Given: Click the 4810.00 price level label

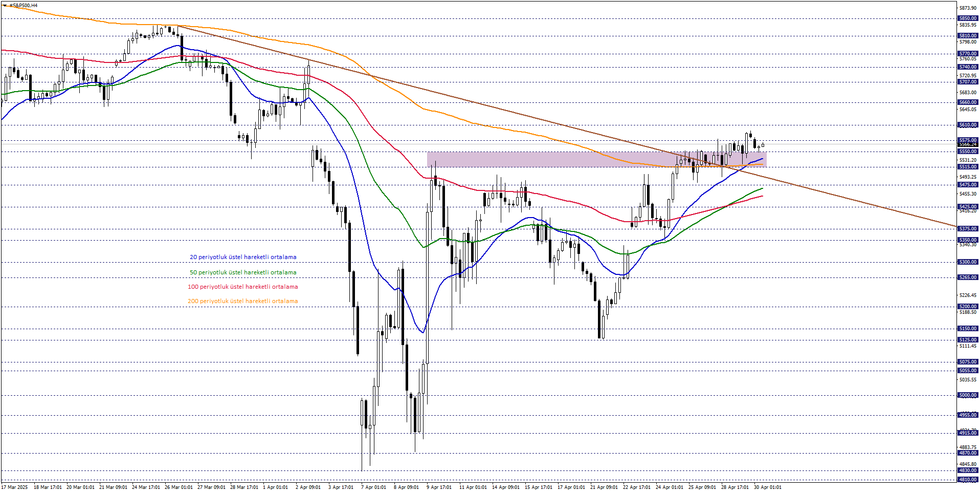Looking at the screenshot, I should 968,480.
